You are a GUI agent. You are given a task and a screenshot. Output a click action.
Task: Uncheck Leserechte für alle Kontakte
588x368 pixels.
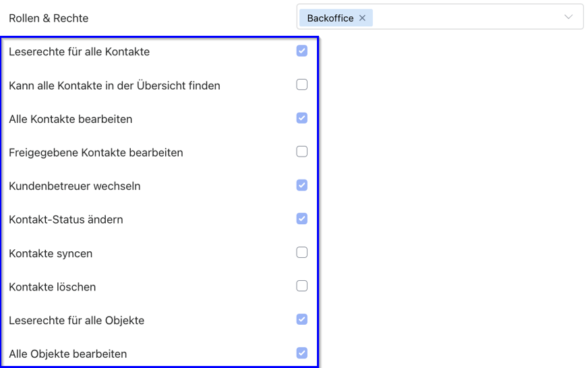pos(302,51)
